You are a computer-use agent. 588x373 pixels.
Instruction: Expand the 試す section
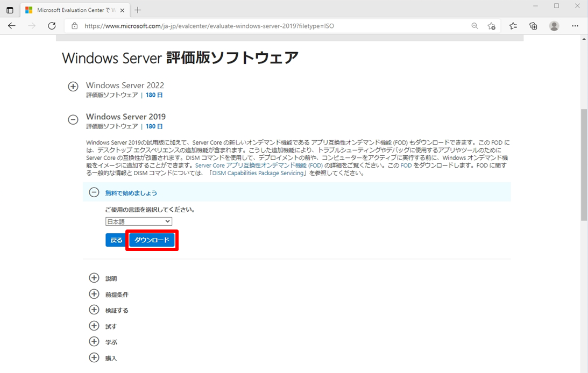click(x=94, y=326)
